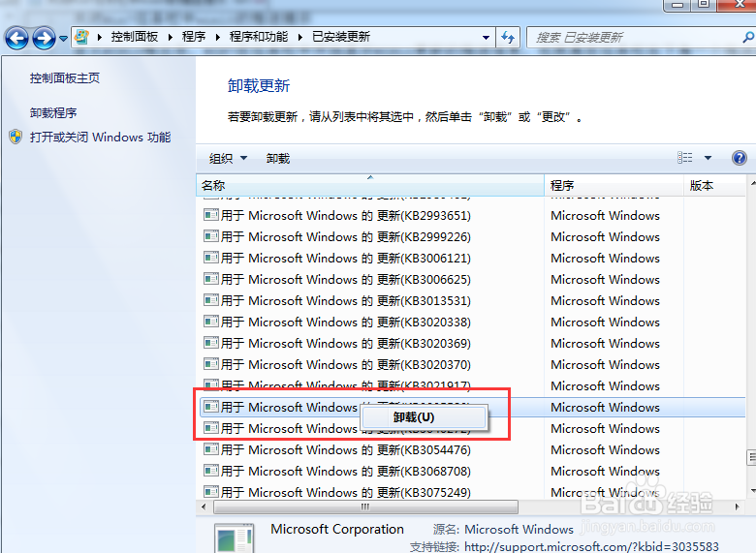Viewport: 756px width, 553px height.
Task: Click the search magnifier icon
Action: (x=749, y=37)
